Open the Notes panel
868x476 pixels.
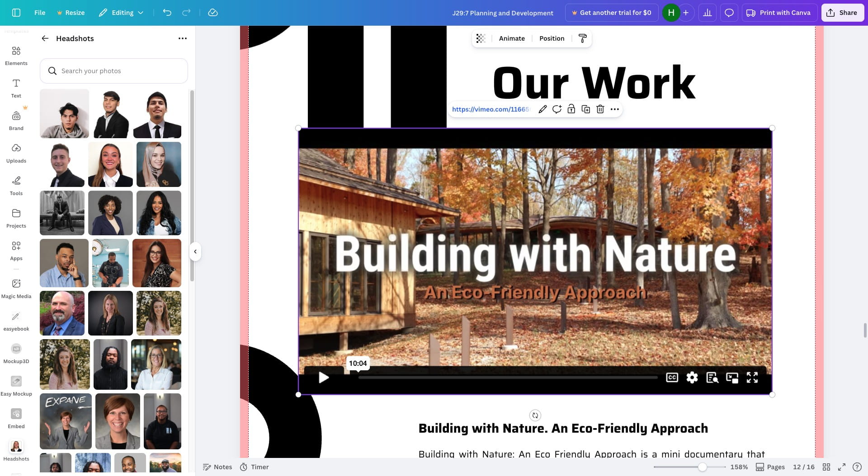(x=217, y=467)
